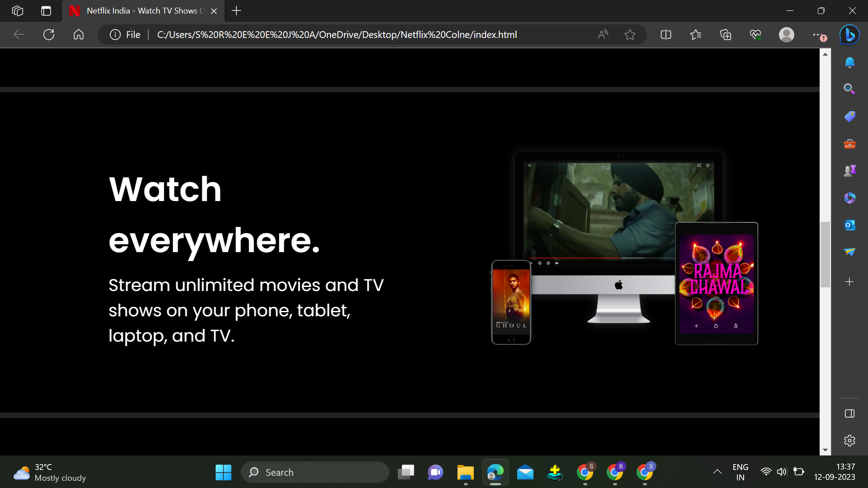The height and width of the screenshot is (488, 868).
Task: Toggle the sidebar visibility button
Action: pos(849,413)
